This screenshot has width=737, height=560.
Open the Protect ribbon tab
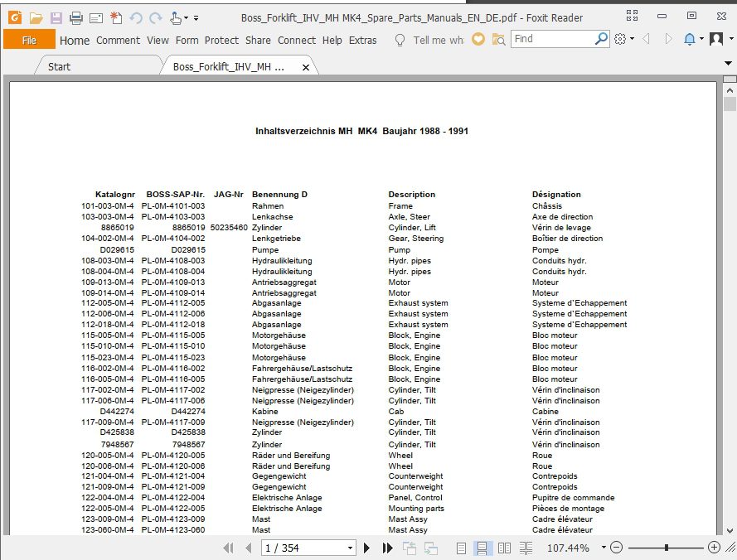(x=221, y=41)
